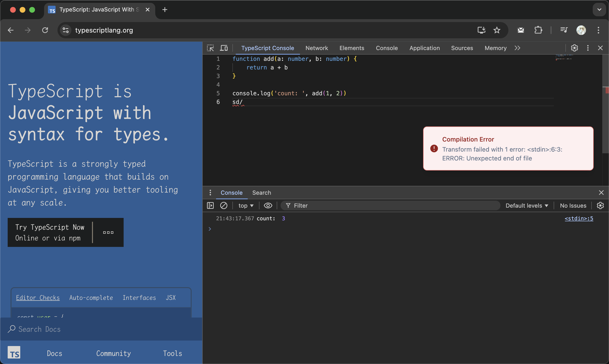
Task: Click the TS logo in bottom nav
Action: [x=14, y=353]
